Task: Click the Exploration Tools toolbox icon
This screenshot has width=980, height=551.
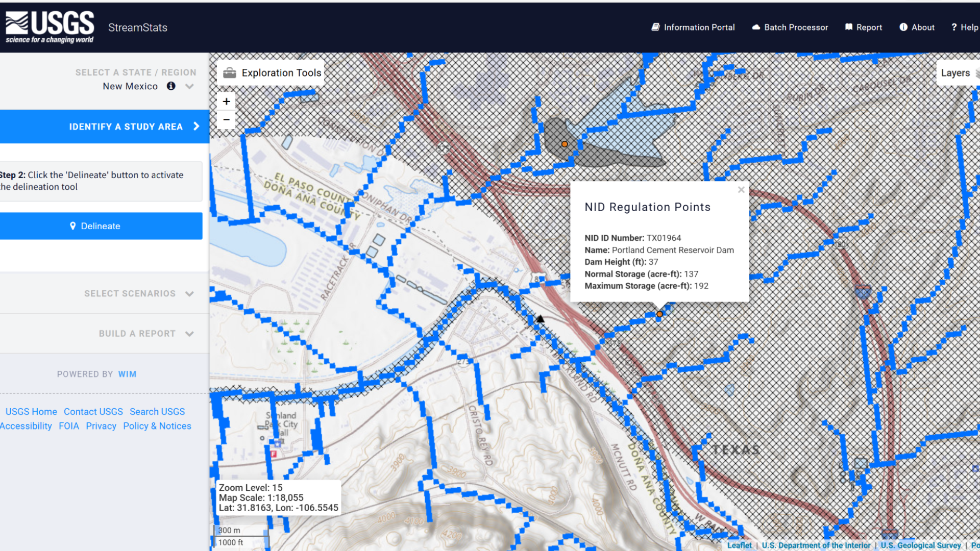Action: (x=230, y=73)
